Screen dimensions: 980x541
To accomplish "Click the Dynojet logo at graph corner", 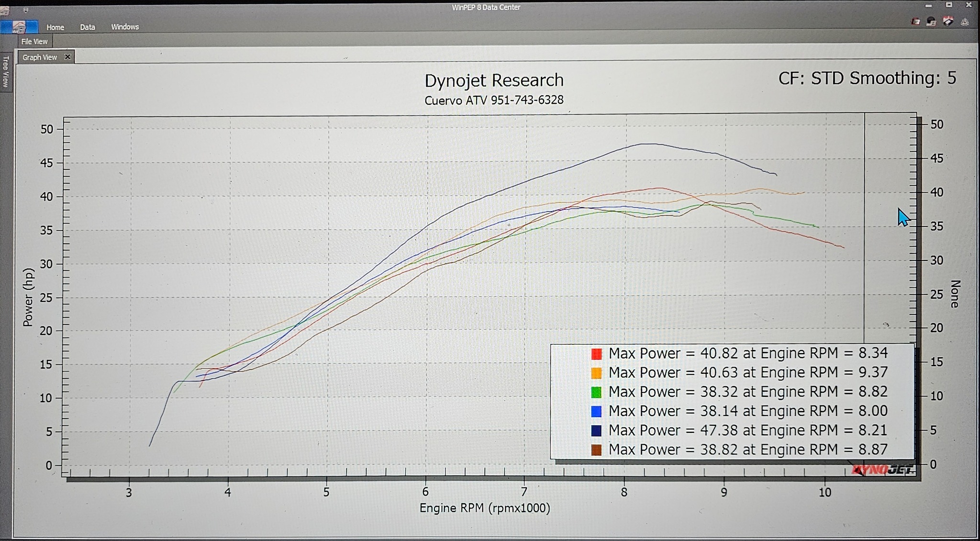I will [883, 469].
